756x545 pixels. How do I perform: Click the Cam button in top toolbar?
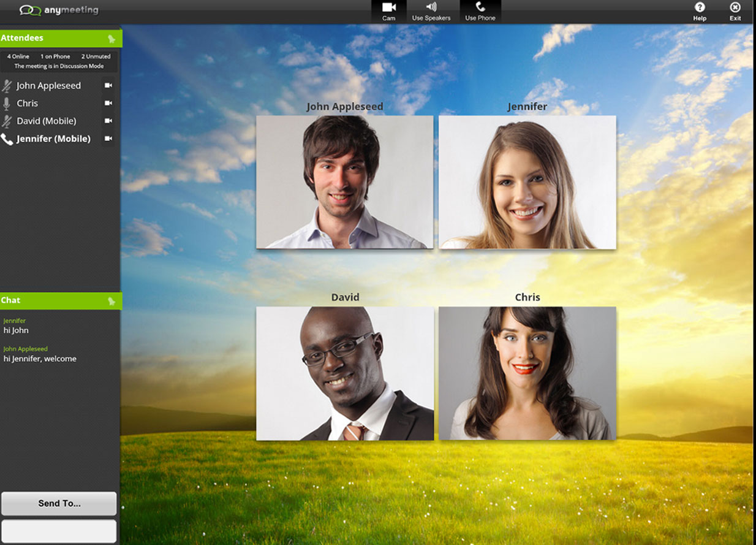(388, 12)
